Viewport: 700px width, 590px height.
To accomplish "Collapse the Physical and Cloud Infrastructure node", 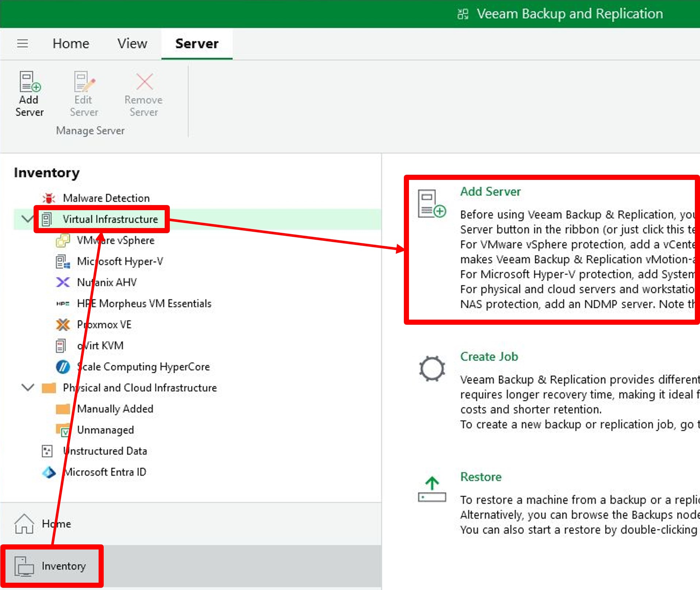I will (x=28, y=387).
